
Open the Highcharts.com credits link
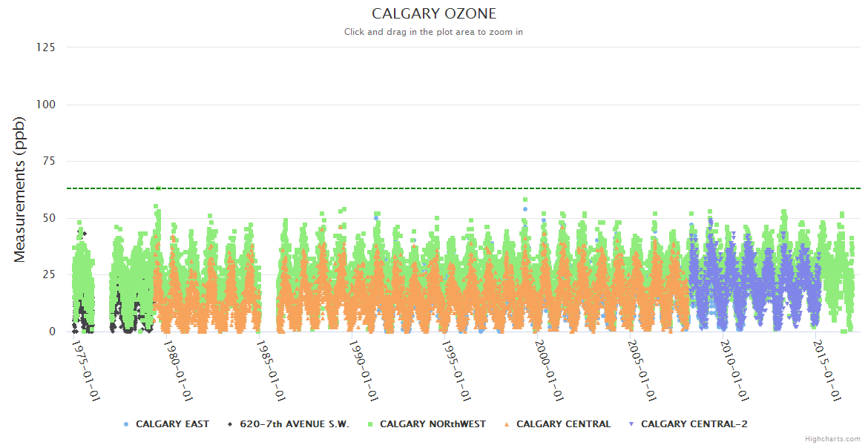point(832,439)
